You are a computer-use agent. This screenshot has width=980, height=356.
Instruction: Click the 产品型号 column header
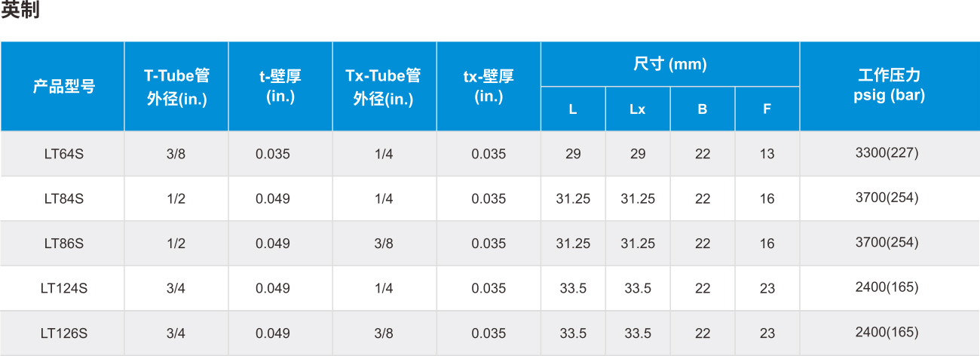pyautogui.click(x=63, y=87)
